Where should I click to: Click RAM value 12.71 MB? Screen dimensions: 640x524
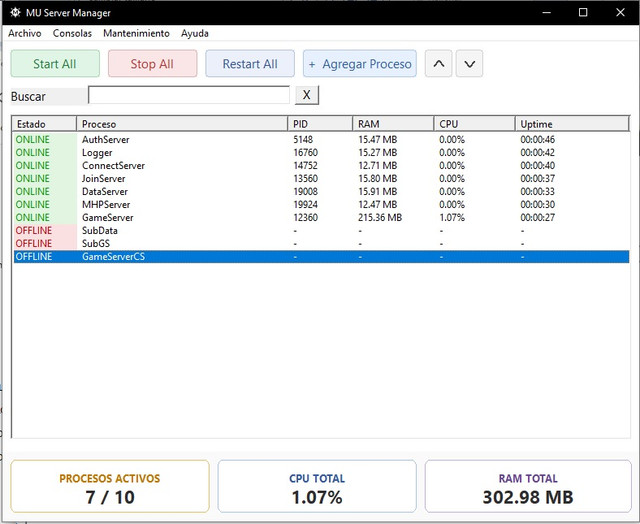pyautogui.click(x=378, y=166)
